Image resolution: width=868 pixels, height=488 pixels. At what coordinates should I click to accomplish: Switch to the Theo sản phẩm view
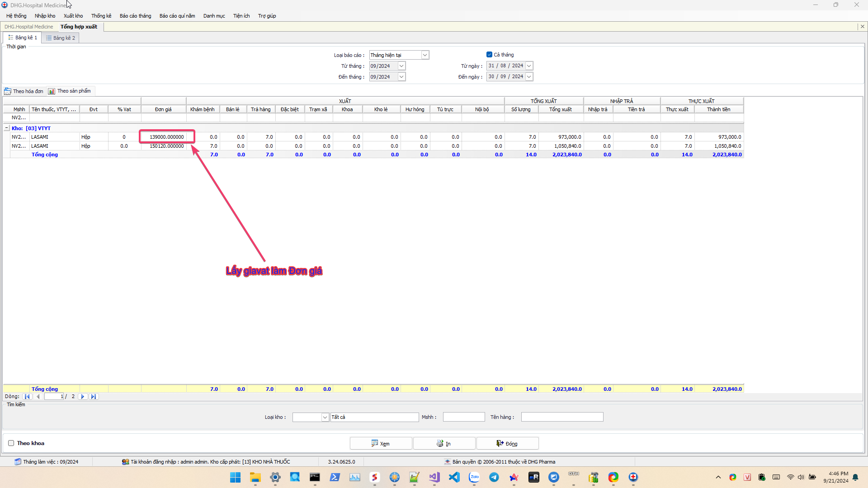pos(70,91)
